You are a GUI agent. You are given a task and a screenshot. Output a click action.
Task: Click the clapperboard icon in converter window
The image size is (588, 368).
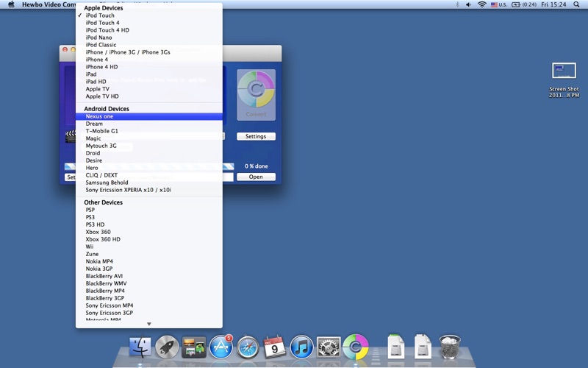pos(71,136)
